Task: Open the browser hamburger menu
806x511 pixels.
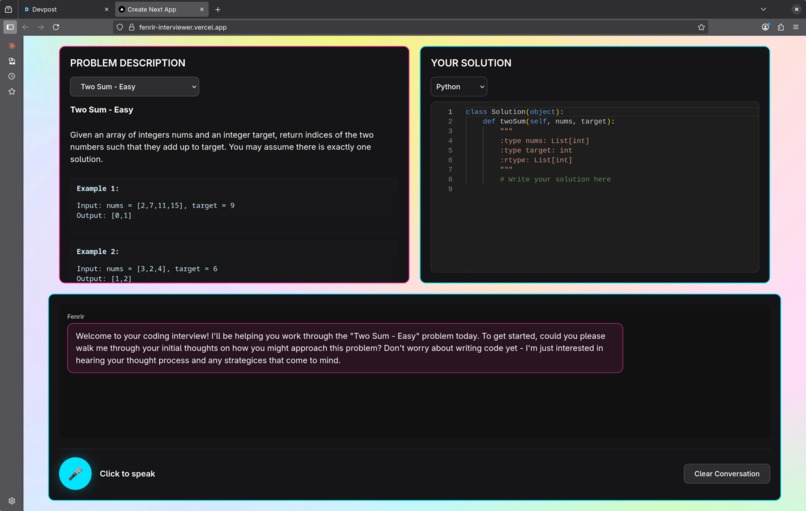Action: (x=796, y=27)
